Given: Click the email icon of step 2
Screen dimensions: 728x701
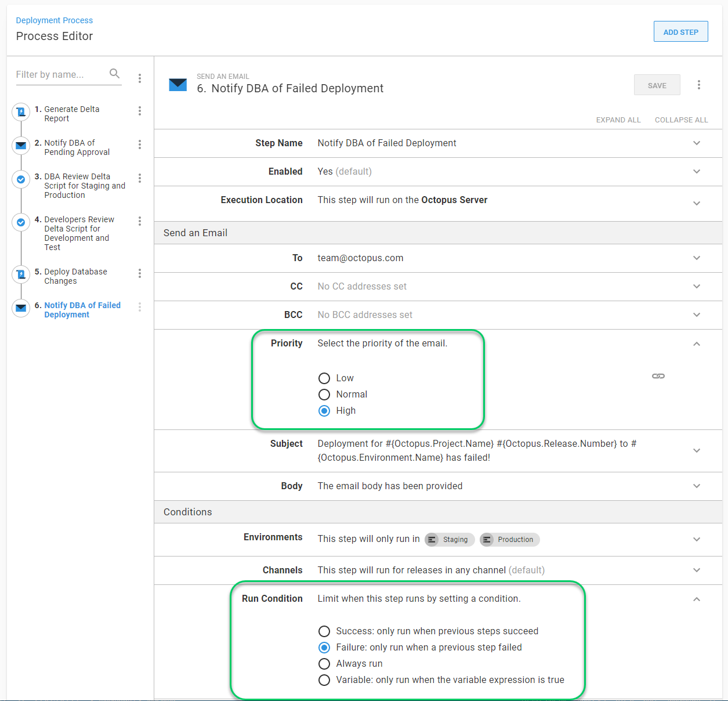Looking at the screenshot, I should pyautogui.click(x=21, y=145).
